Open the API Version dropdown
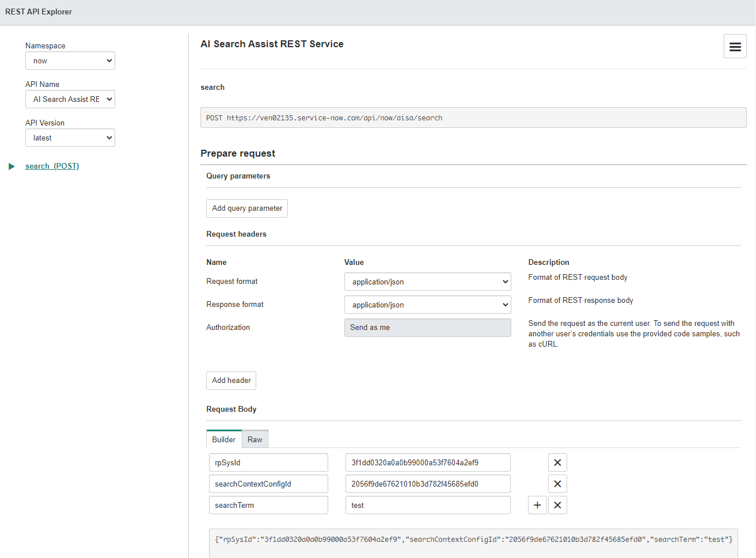This screenshot has width=756, height=558. point(70,138)
